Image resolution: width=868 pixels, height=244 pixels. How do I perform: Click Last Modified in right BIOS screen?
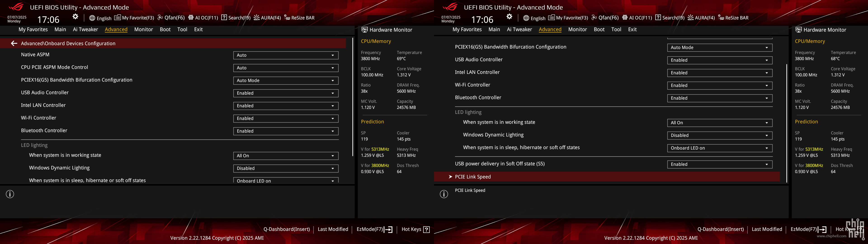point(767,229)
